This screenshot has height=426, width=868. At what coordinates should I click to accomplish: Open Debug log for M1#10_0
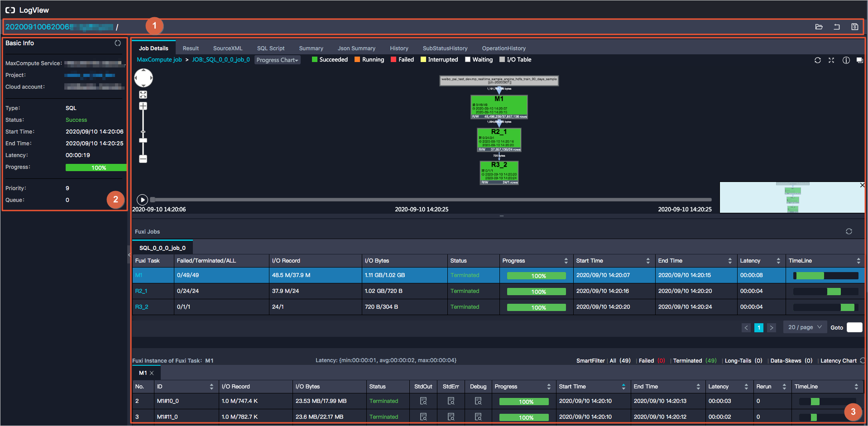478,401
